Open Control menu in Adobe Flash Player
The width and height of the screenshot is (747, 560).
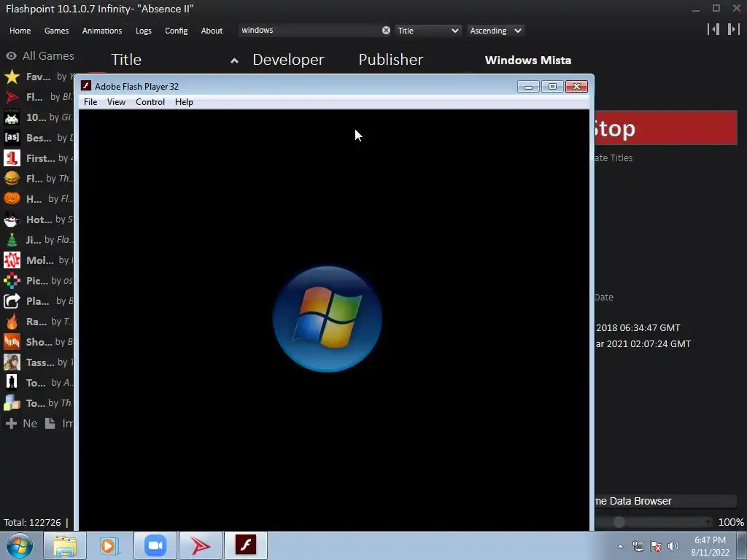point(150,102)
